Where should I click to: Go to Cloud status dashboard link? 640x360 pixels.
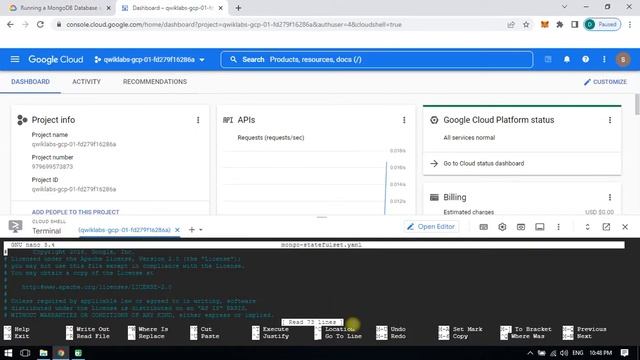coord(484,163)
